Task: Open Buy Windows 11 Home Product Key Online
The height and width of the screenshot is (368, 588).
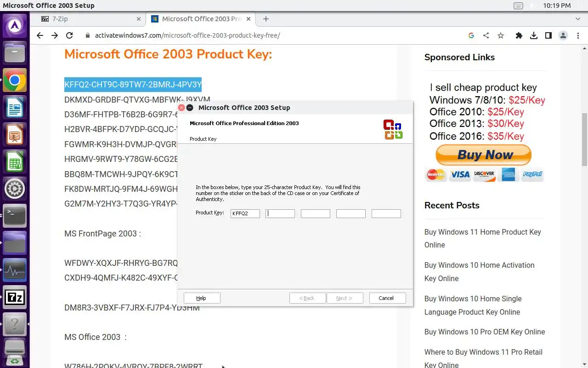Action: 483,238
